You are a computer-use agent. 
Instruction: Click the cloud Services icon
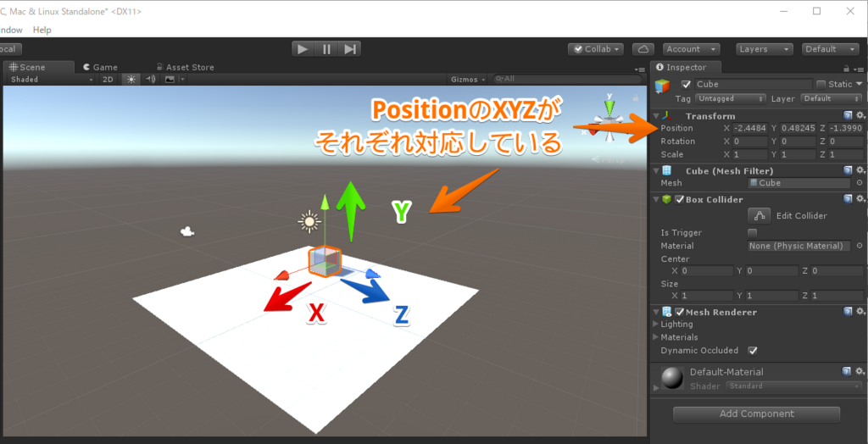(x=643, y=49)
